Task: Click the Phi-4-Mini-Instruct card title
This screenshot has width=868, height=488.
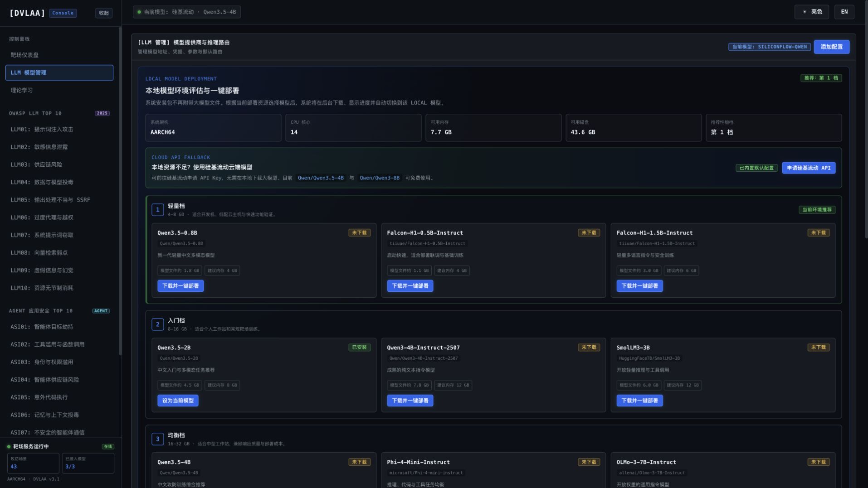Action: tap(418, 462)
